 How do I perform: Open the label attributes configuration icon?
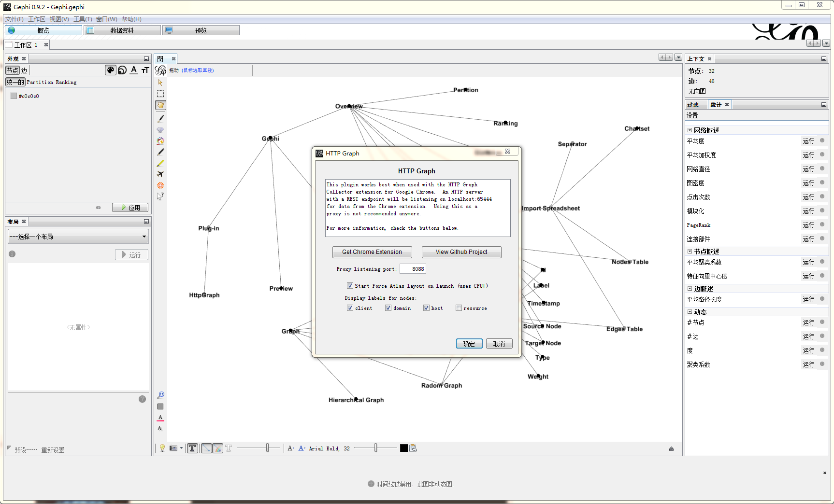tap(413, 448)
